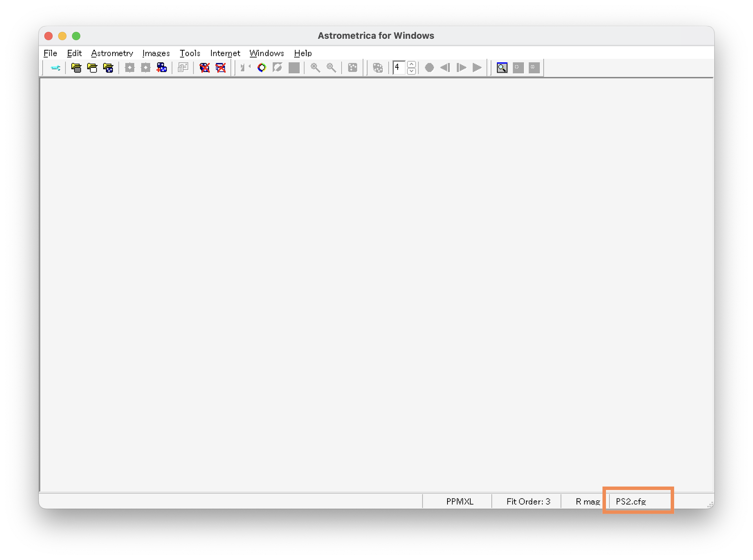Open the File menu
The width and height of the screenshot is (753, 560).
(x=50, y=53)
